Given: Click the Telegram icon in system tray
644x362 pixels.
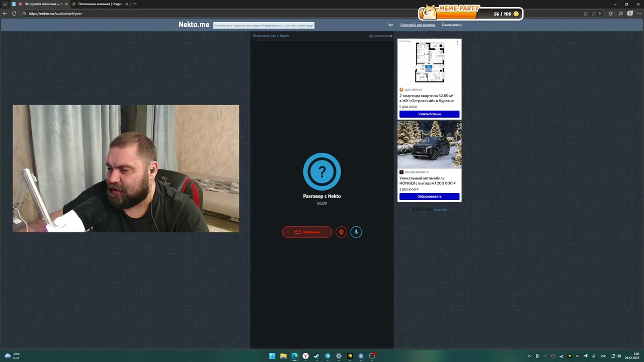Looking at the screenshot, I should point(586,356).
